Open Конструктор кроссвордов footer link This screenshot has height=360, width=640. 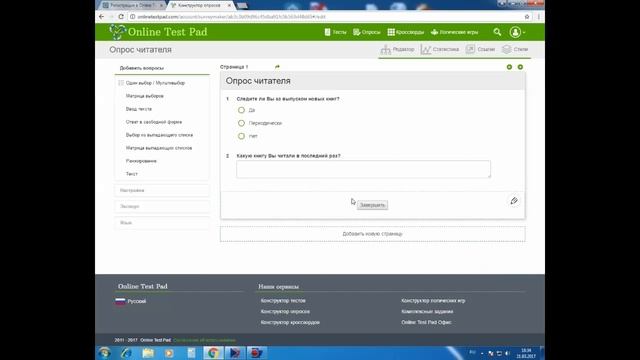[290, 322]
